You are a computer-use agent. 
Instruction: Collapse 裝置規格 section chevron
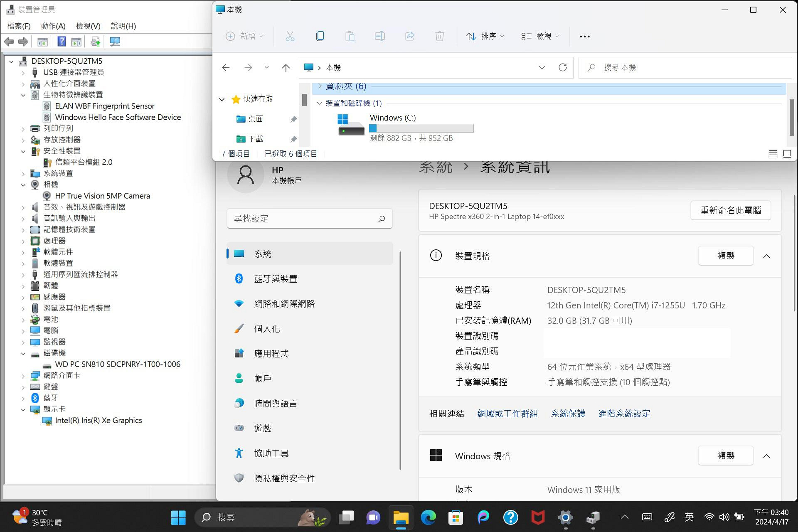click(x=767, y=256)
